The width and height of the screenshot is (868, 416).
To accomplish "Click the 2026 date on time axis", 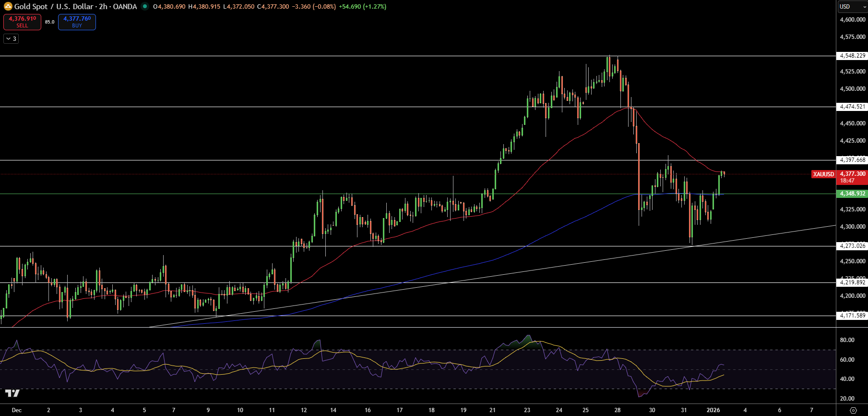I will click(x=713, y=410).
